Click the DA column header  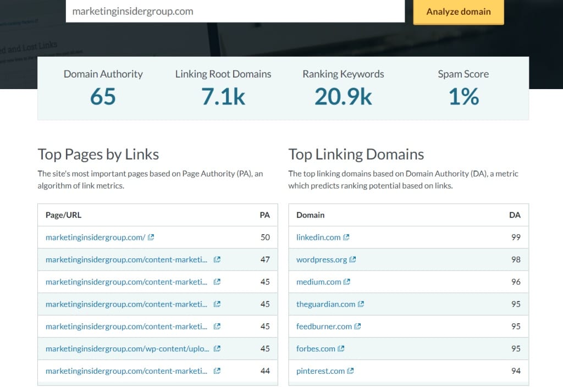tap(515, 215)
